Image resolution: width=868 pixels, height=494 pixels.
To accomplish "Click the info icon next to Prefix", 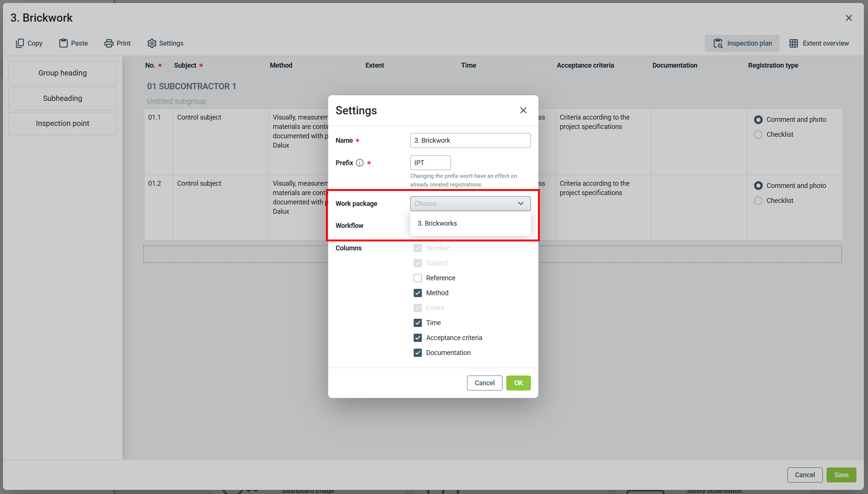I will [x=360, y=163].
